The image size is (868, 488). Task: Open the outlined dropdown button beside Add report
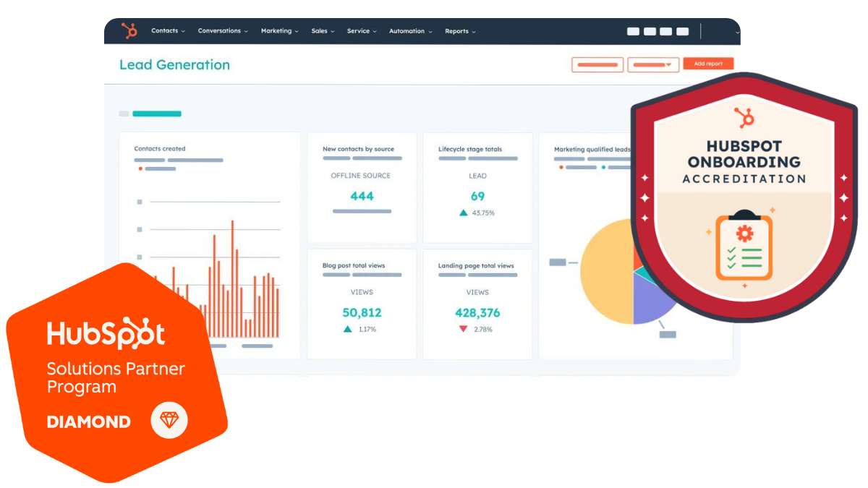(x=652, y=64)
